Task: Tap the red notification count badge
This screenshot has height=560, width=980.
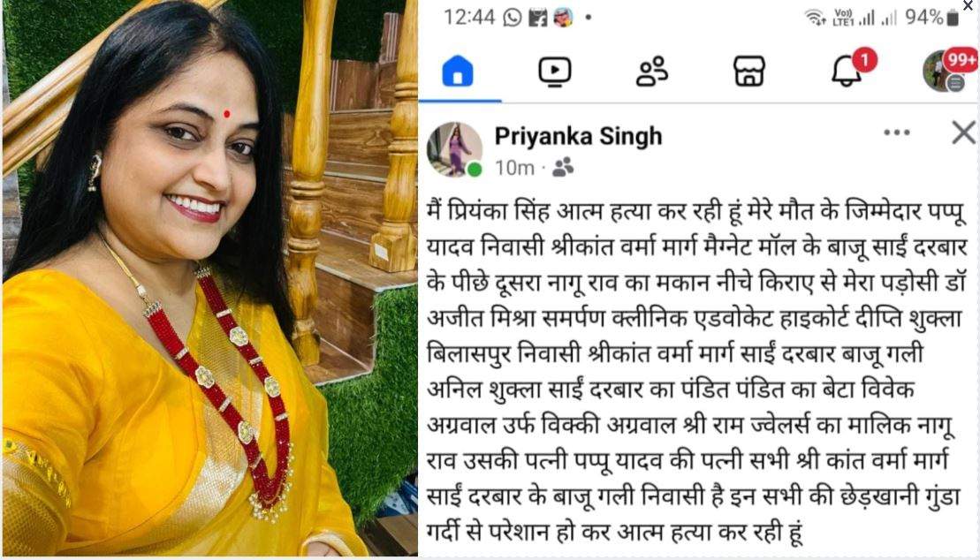Action: pos(864,60)
